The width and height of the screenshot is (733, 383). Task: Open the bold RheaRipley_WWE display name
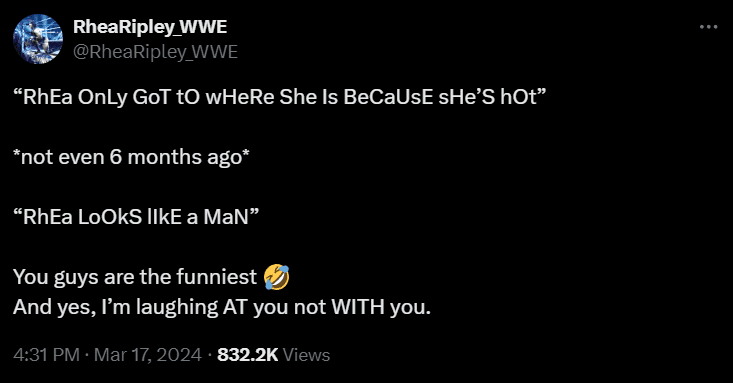(x=150, y=27)
